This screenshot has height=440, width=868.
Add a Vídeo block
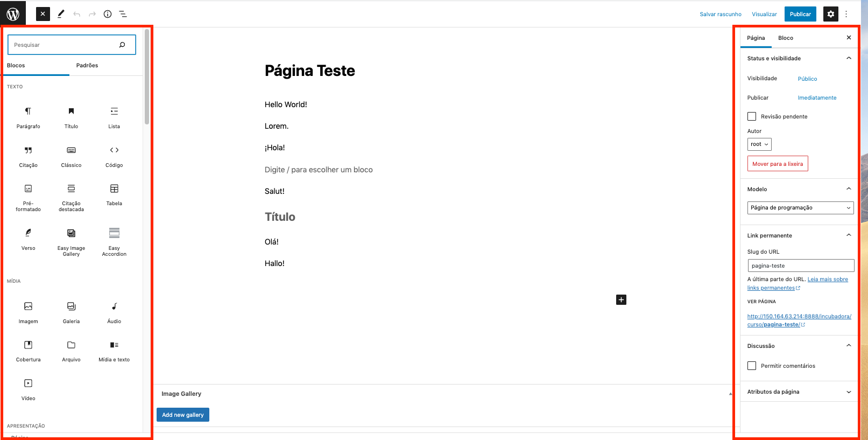28,389
